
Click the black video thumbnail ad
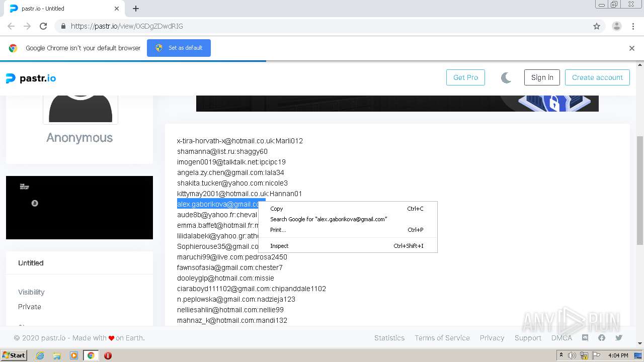tap(79, 208)
